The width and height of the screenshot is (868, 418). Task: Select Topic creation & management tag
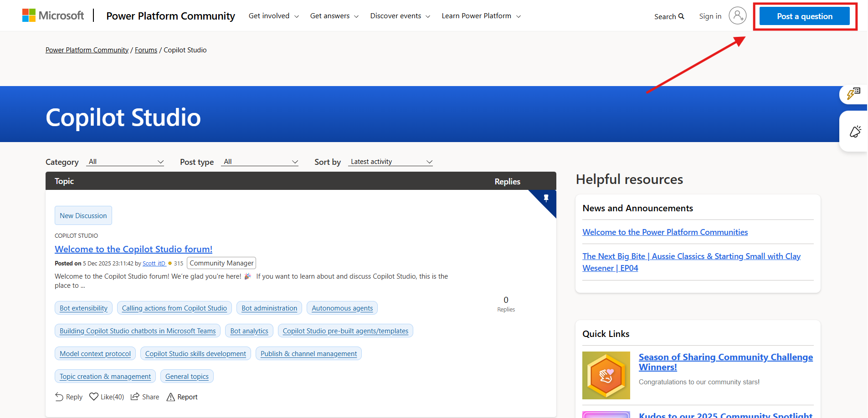click(x=105, y=377)
